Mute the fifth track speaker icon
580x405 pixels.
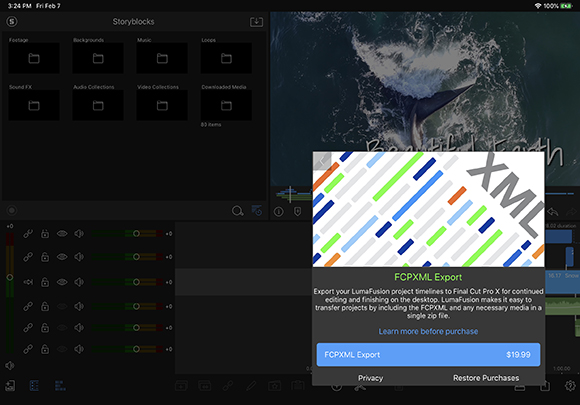79,328
